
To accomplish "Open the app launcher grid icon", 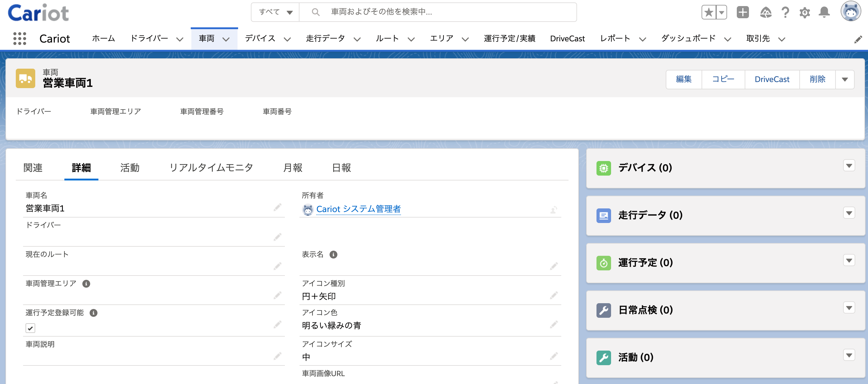I will tap(19, 39).
